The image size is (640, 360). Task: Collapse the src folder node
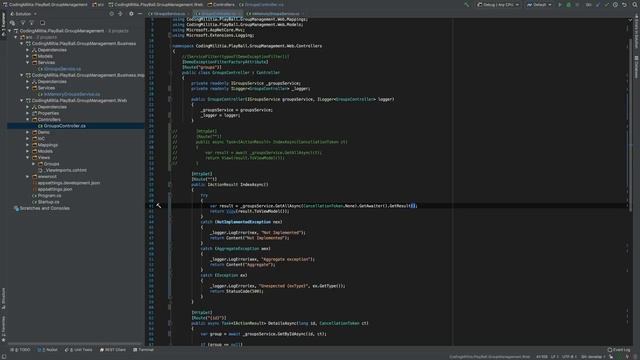tap(16, 37)
